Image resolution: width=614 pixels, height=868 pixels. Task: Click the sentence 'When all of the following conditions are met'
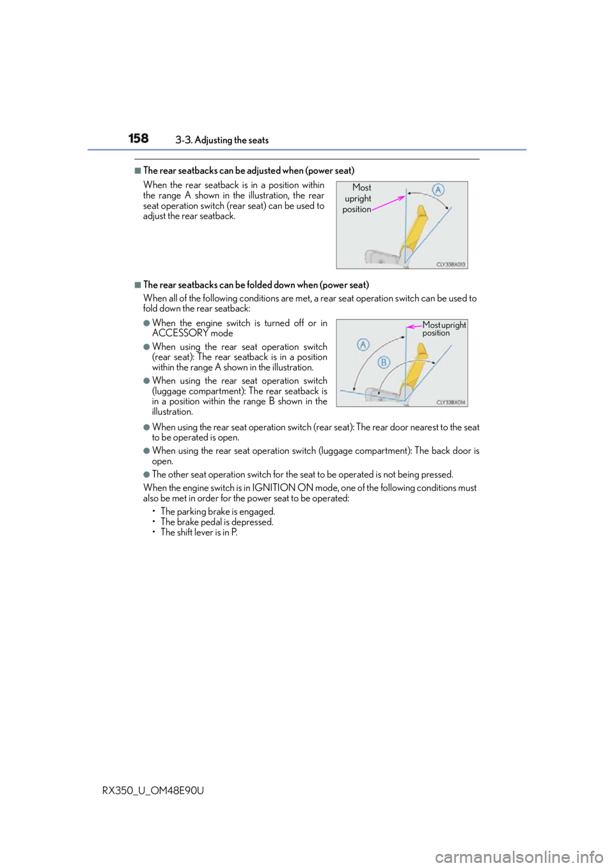tap(310, 303)
